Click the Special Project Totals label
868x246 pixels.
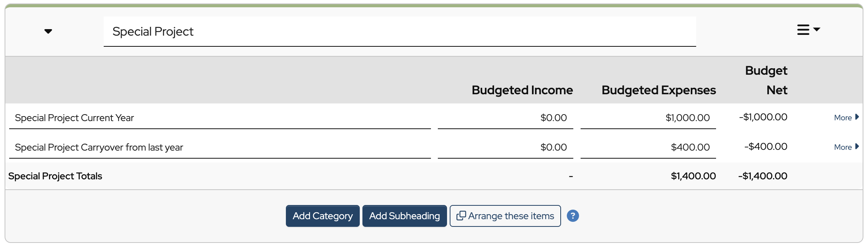tap(55, 176)
